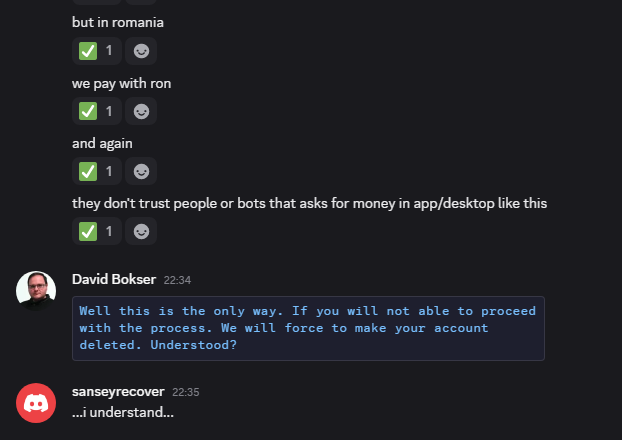Toggle the checkmark reaction under "they don't trust people"

pyautogui.click(x=97, y=231)
